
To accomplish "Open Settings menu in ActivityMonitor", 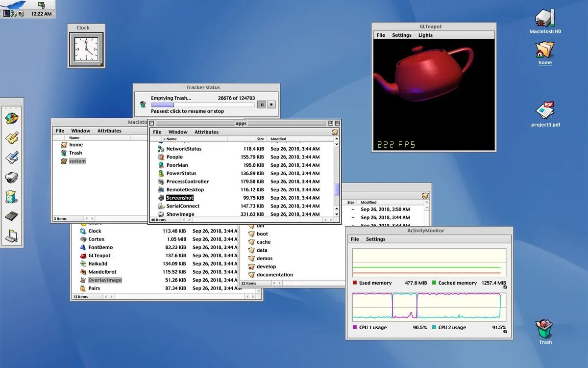I will coord(376,239).
